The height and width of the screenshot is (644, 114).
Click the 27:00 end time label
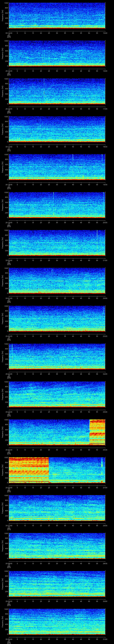click(x=105, y=488)
